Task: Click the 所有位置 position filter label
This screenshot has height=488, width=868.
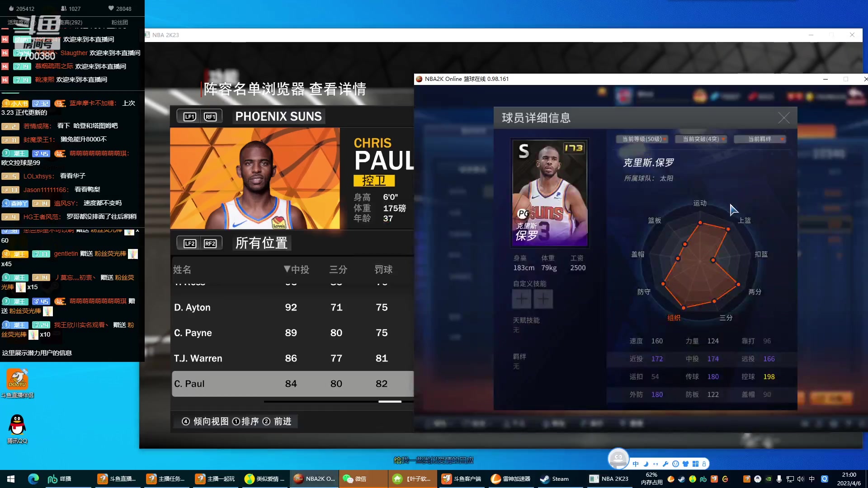Action: click(261, 243)
